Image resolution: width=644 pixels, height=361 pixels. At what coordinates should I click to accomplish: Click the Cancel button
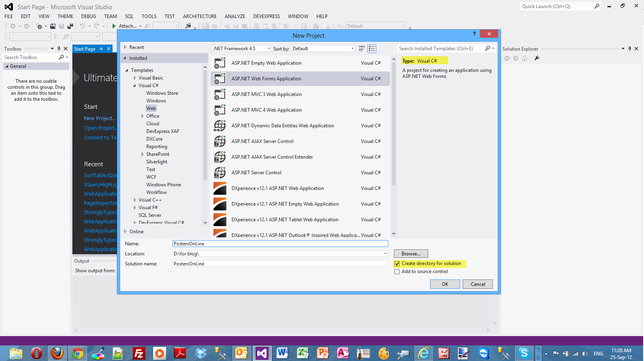pyautogui.click(x=478, y=284)
